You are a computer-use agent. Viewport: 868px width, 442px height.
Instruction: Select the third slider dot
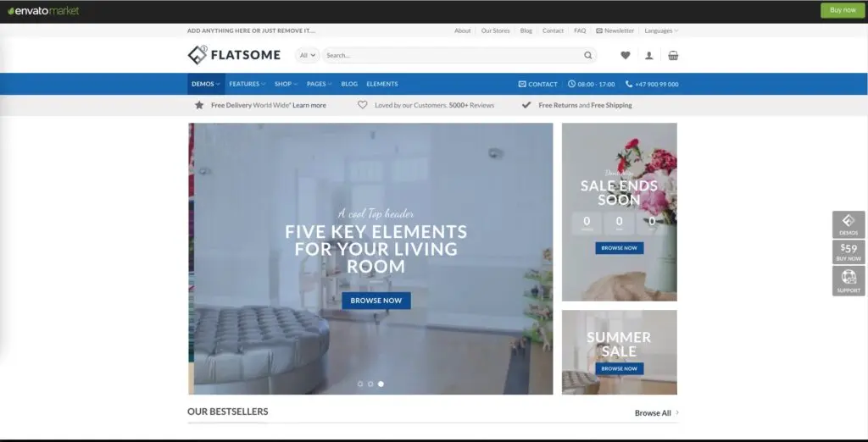[x=381, y=384]
